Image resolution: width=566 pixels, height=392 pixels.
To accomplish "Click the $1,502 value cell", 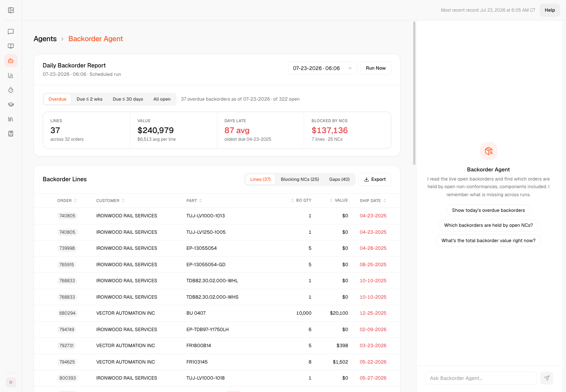I will pos(340,362).
